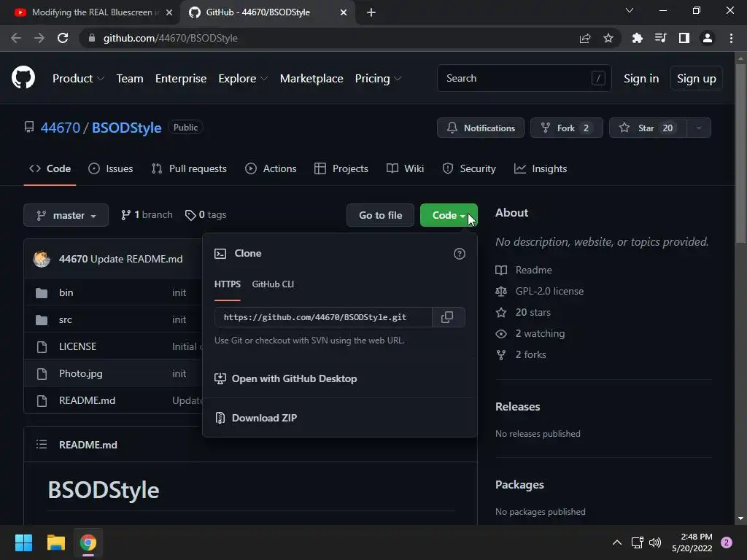Open the Enterprise link

click(x=181, y=79)
